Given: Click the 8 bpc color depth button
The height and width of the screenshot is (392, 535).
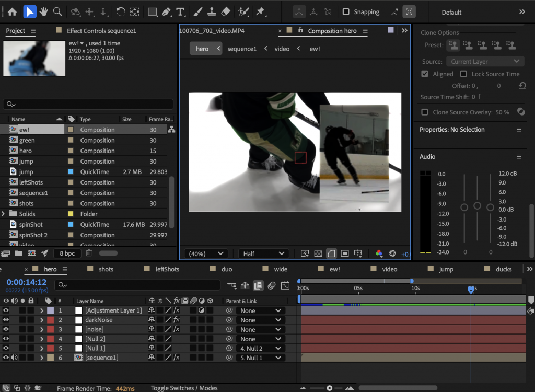Looking at the screenshot, I should 67,253.
